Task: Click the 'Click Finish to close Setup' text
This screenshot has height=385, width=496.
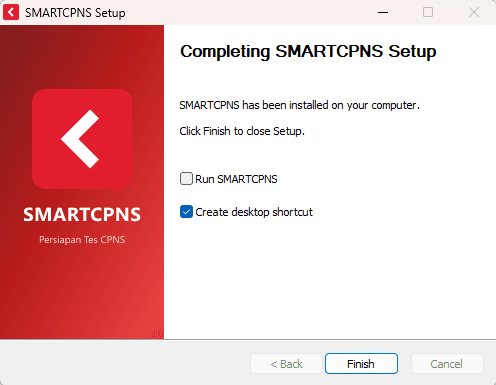Action: coord(242,131)
